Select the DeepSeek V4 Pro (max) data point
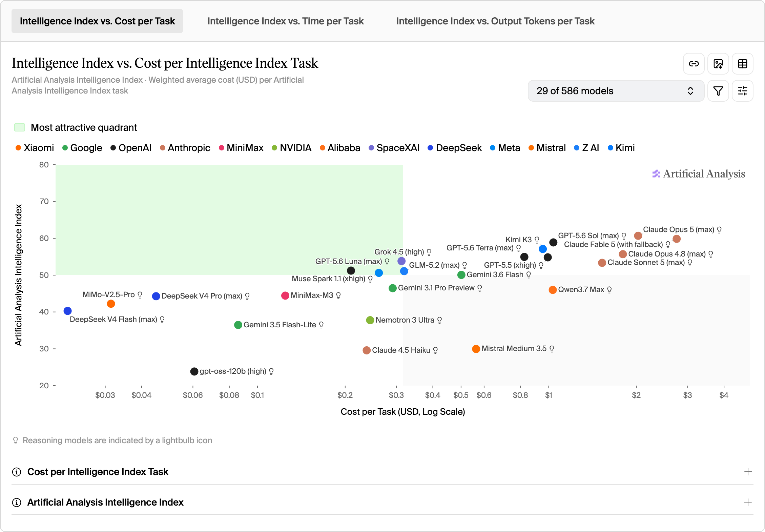 point(156,296)
